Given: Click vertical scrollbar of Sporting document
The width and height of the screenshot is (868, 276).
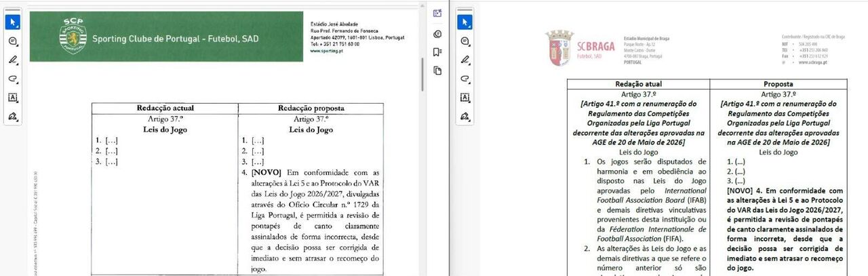Looking at the screenshot, I should pyautogui.click(x=423, y=73).
